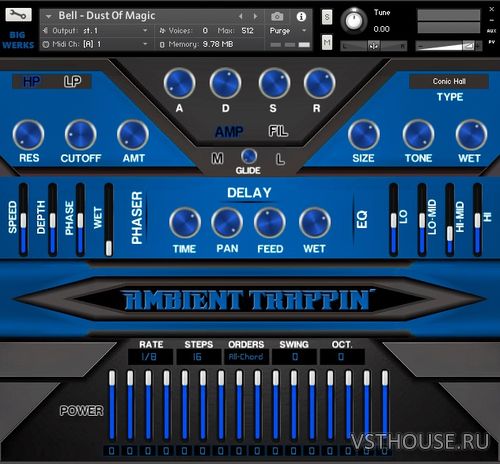Open the RATE 1/8 dropdown

(150, 357)
